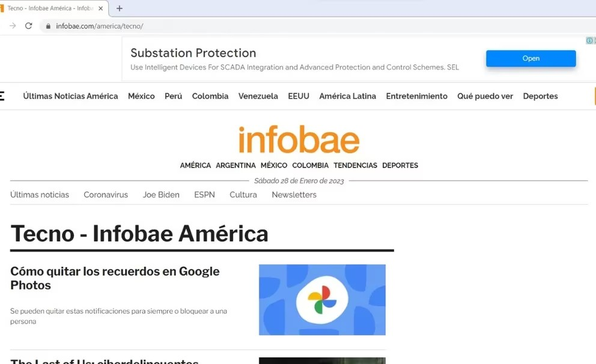This screenshot has width=596, height=364.
Task: Open the TENDENCIAS link
Action: pyautogui.click(x=356, y=165)
